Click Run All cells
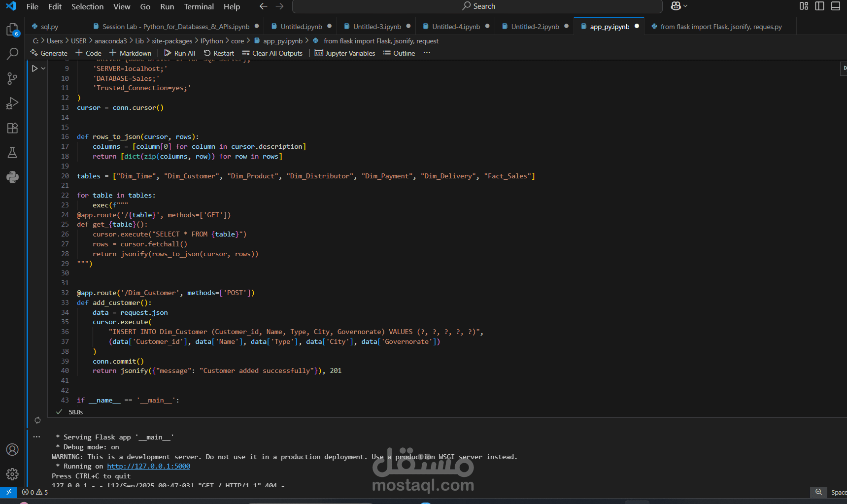This screenshot has width=847, height=504. click(180, 53)
